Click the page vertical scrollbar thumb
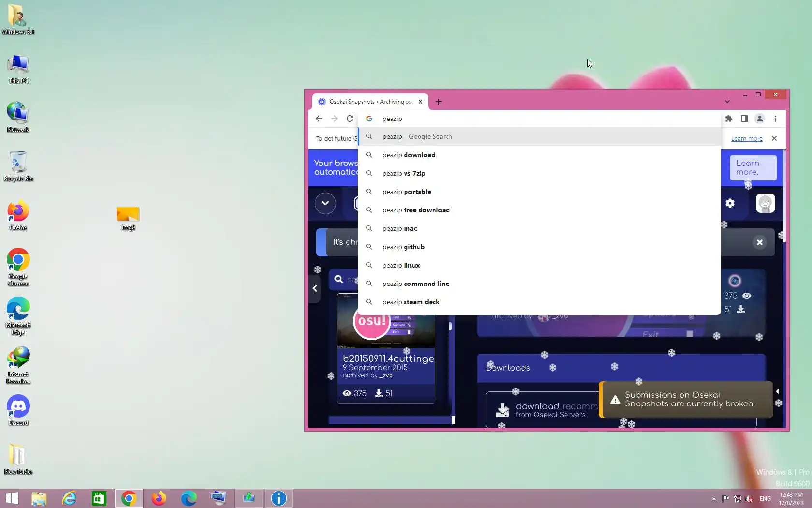Screen dimensions: 812x508 [x=783, y=196]
